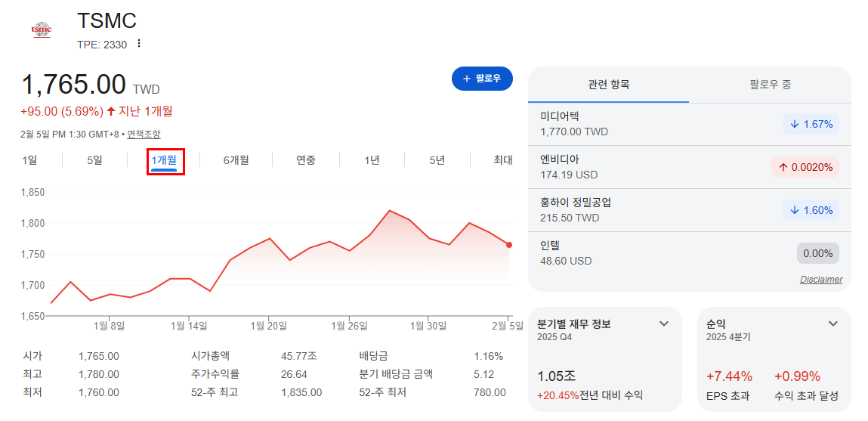Open the 인텔 related stock row

coord(689,252)
